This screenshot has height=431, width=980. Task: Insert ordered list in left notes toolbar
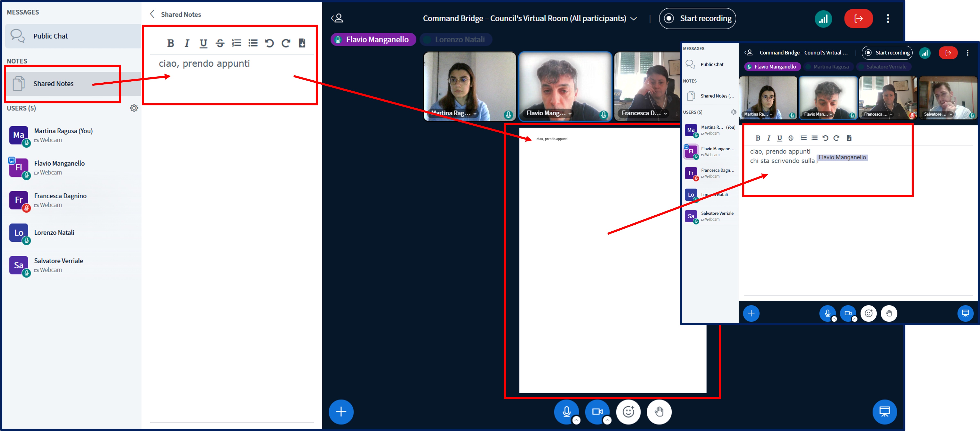click(237, 43)
